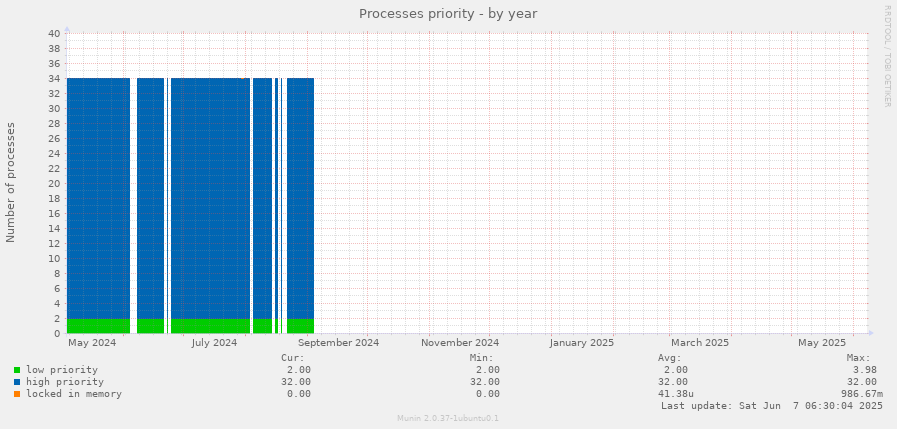
Task: Select the low priority Max value 3.98
Action: [864, 370]
